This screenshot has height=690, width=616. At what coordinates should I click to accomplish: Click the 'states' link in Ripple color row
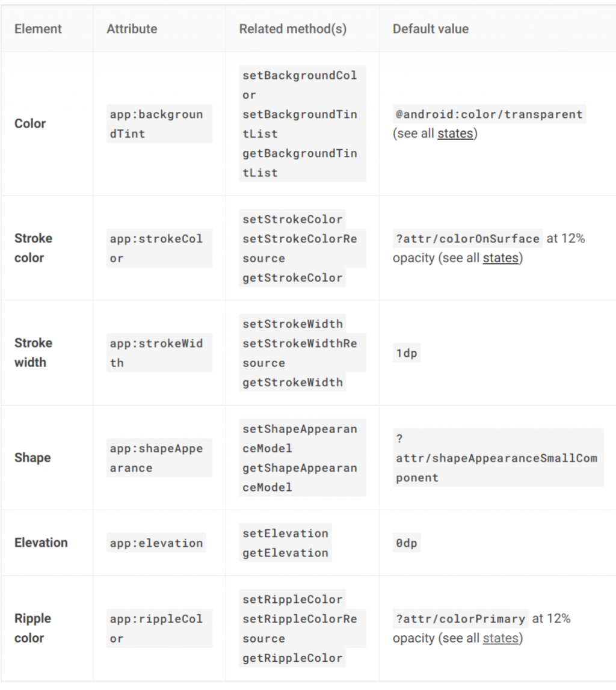click(x=500, y=638)
